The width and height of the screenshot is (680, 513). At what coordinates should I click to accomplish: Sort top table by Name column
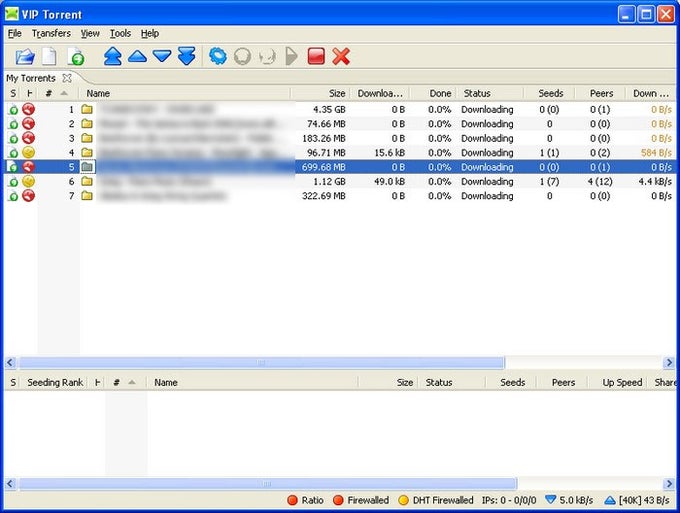[185, 93]
